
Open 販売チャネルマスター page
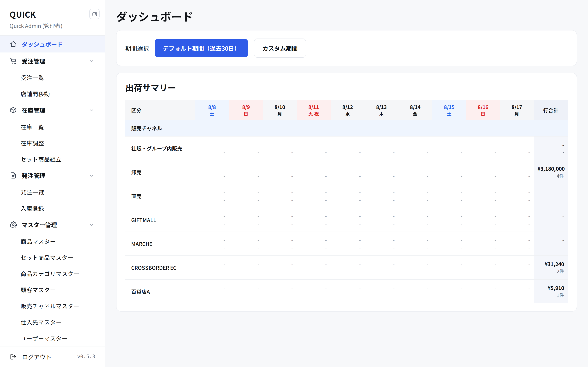pyautogui.click(x=50, y=306)
